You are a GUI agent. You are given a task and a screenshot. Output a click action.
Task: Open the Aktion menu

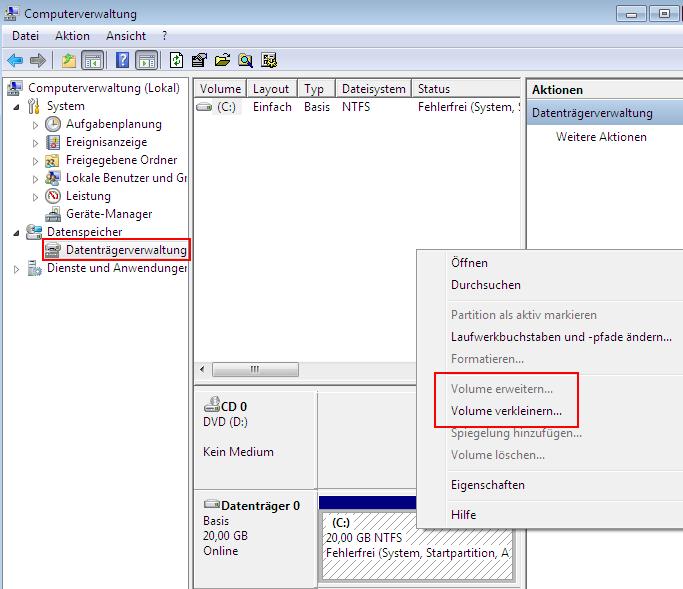point(72,36)
